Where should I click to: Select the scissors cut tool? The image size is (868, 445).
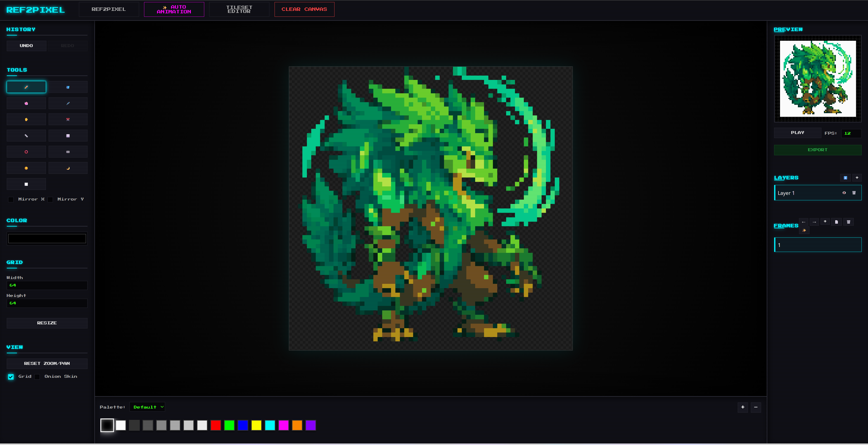(68, 119)
